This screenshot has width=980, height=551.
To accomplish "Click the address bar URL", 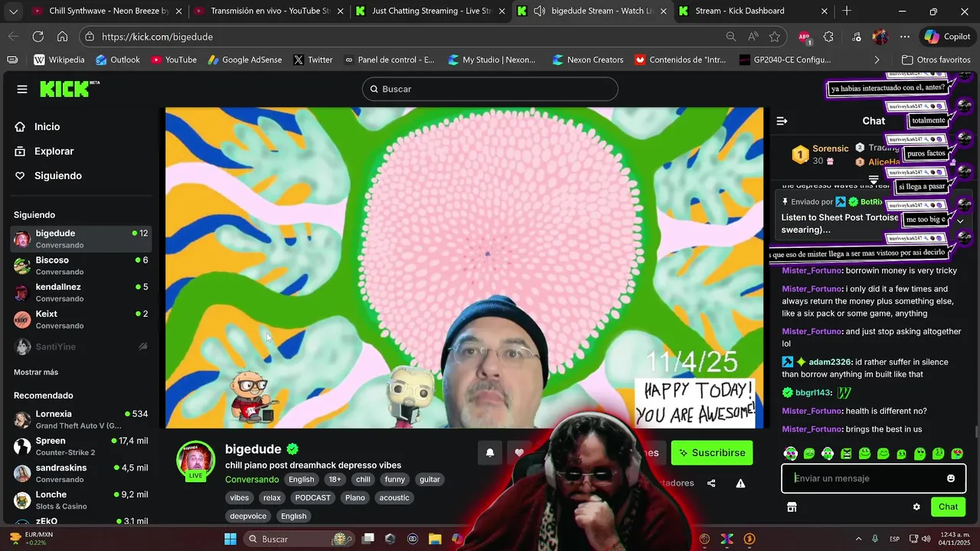I will click(157, 37).
